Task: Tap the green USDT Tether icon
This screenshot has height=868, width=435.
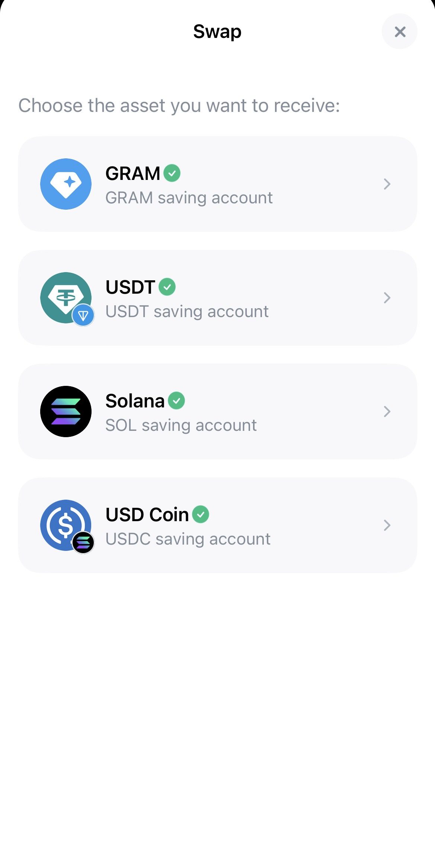Action: point(66,298)
